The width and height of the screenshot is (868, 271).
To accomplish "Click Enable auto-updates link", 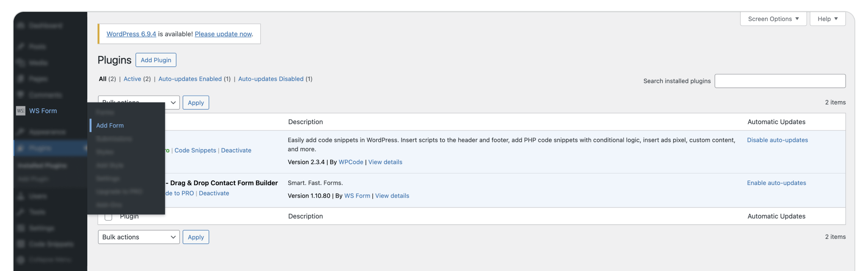I will pyautogui.click(x=776, y=183).
